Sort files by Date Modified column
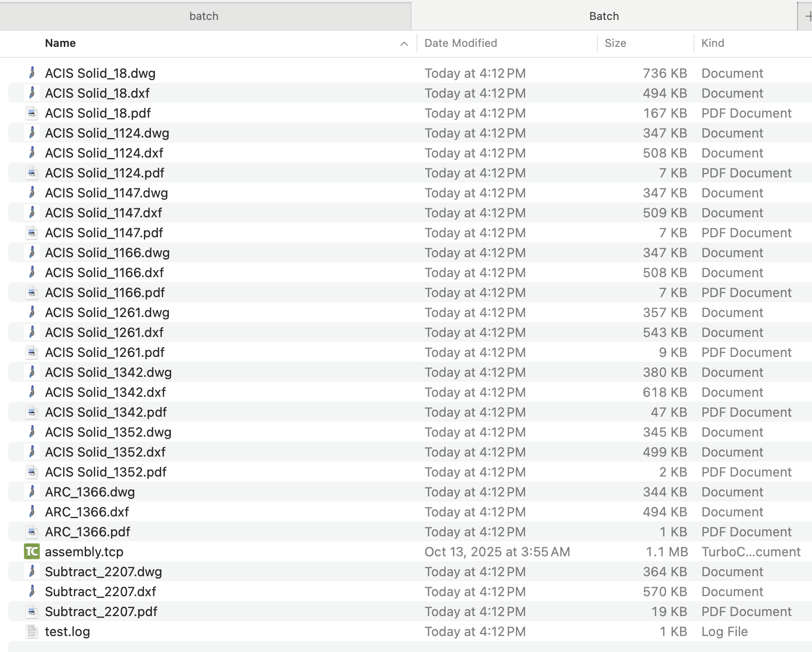Image resolution: width=812 pixels, height=652 pixels. click(460, 43)
